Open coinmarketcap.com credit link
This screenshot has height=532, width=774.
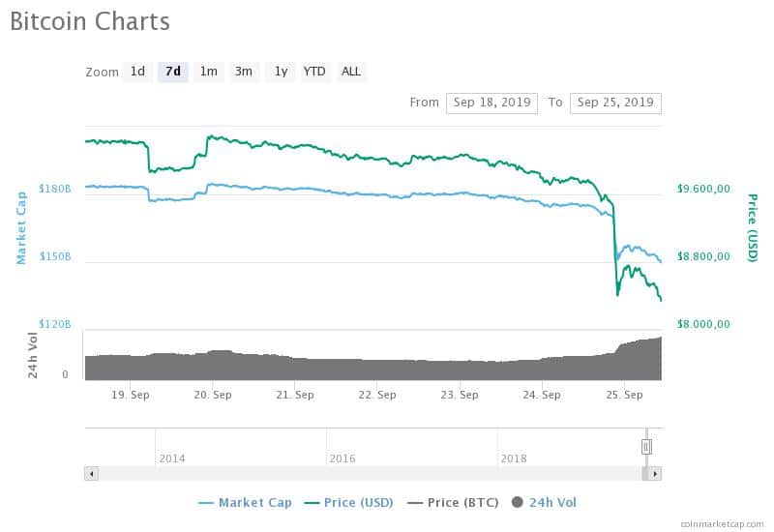722,524
